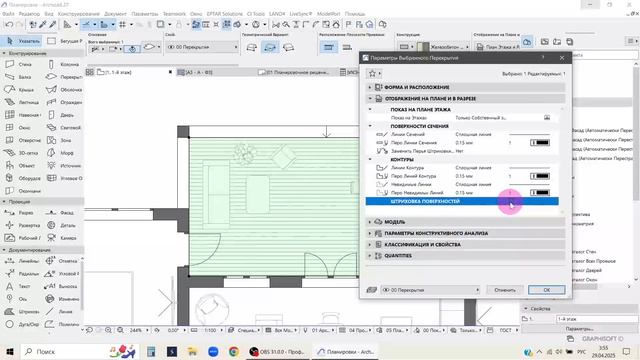Click the Windows Start button

click(x=10, y=351)
